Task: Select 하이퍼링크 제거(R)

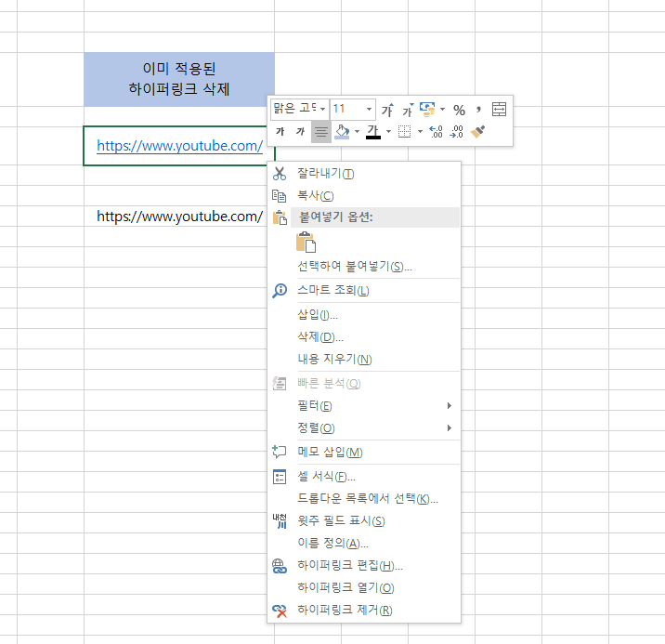Action: pyautogui.click(x=364, y=610)
